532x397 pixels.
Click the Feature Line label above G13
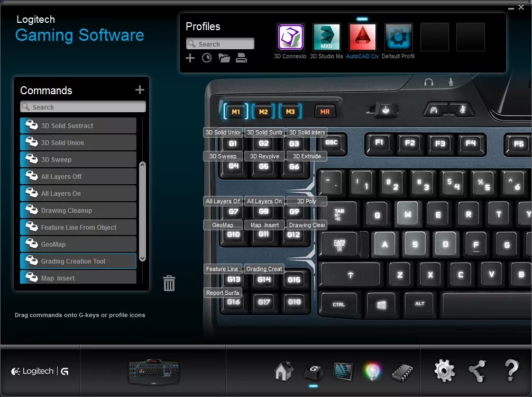223,269
